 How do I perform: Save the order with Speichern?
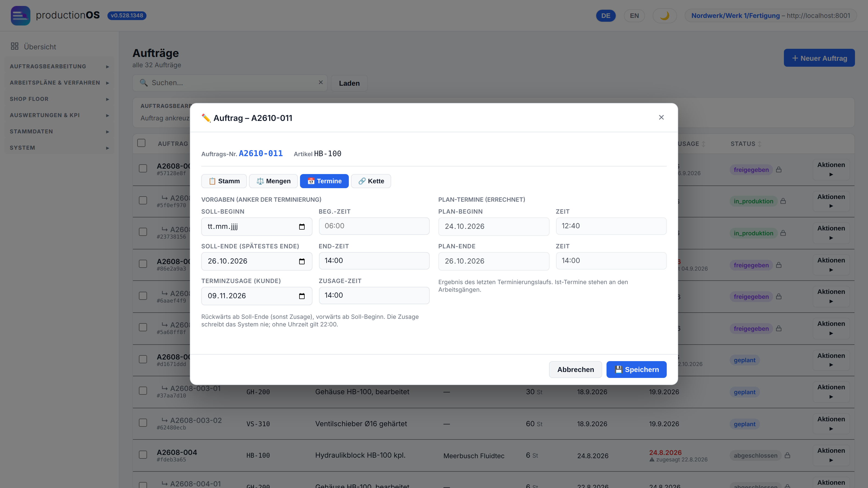point(636,370)
